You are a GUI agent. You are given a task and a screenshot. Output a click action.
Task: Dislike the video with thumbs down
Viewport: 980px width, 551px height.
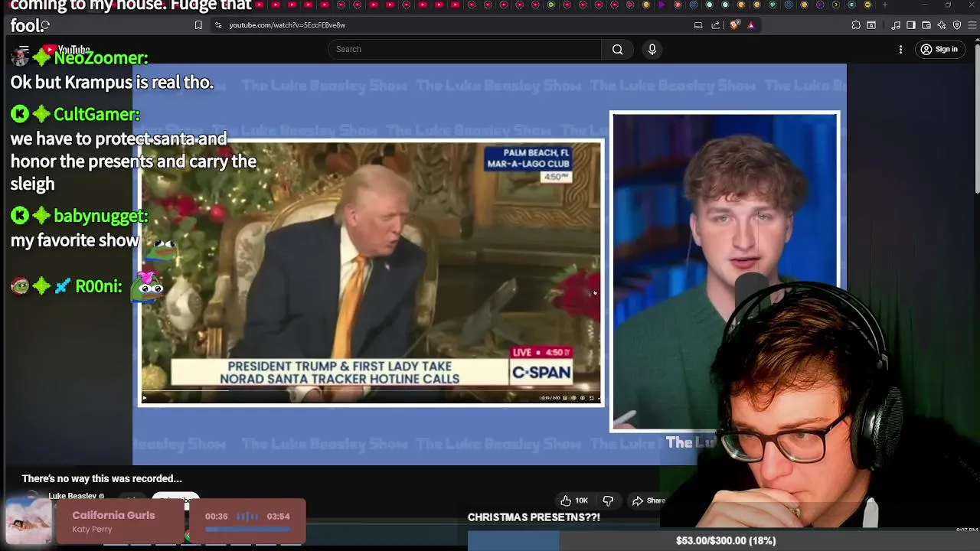click(x=608, y=500)
